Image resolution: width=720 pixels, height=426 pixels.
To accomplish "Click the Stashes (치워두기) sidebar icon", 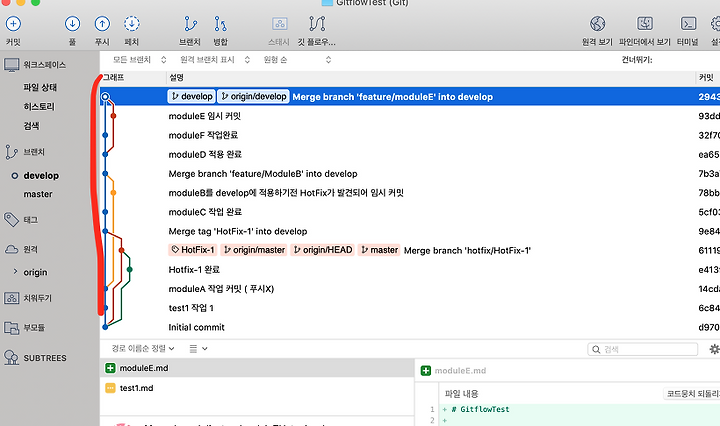I will pos(11,298).
